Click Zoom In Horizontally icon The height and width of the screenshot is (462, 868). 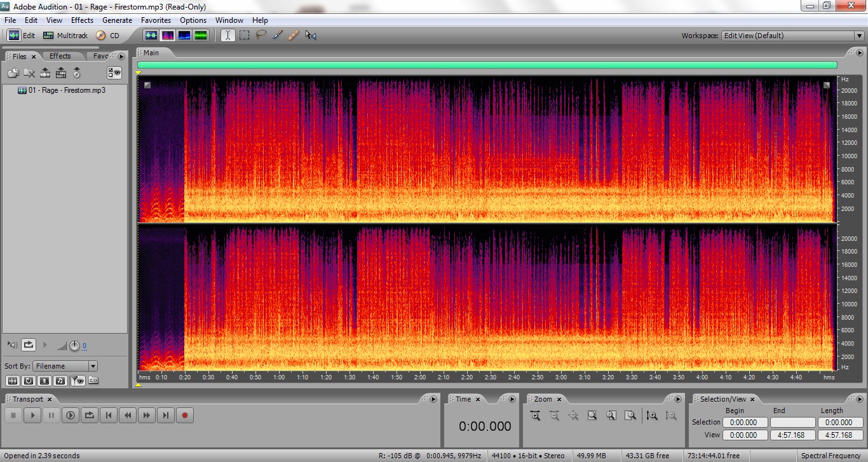click(535, 416)
